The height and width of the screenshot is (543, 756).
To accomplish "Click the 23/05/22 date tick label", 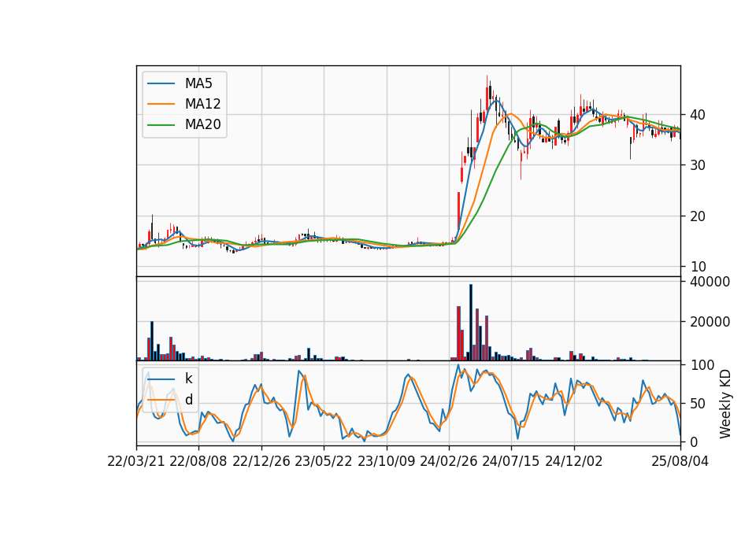I will pyautogui.click(x=324, y=461).
